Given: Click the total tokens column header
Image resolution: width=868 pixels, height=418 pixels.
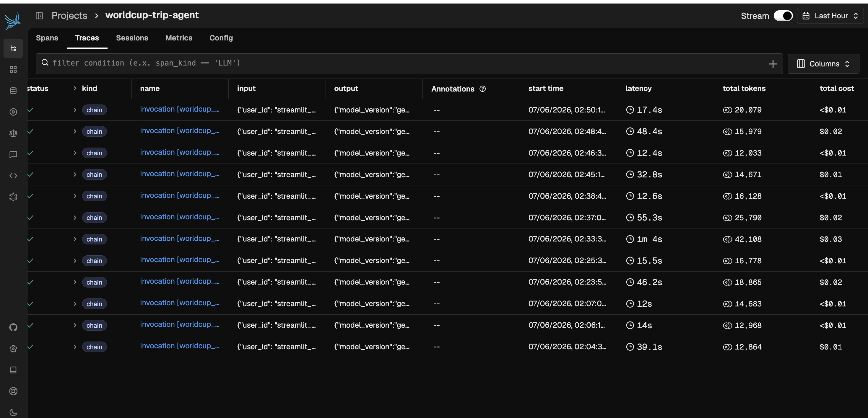Looking at the screenshot, I should (744, 88).
